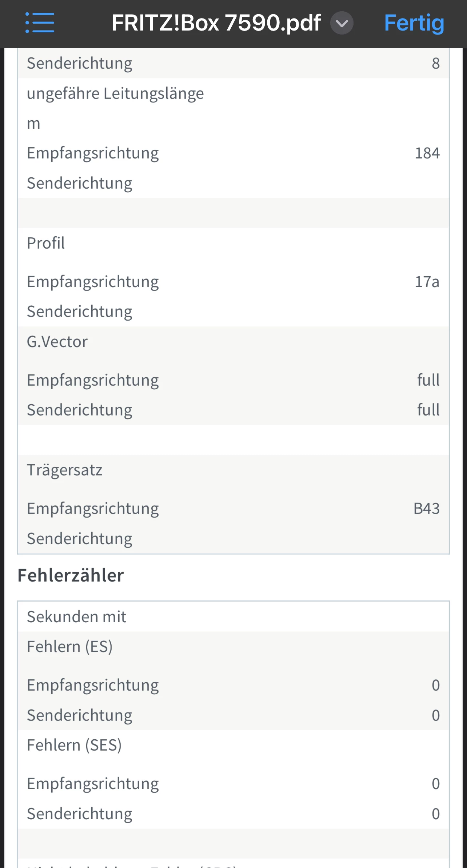467x868 pixels.
Task: Tap the Trägersatz row label
Action: coord(65,470)
